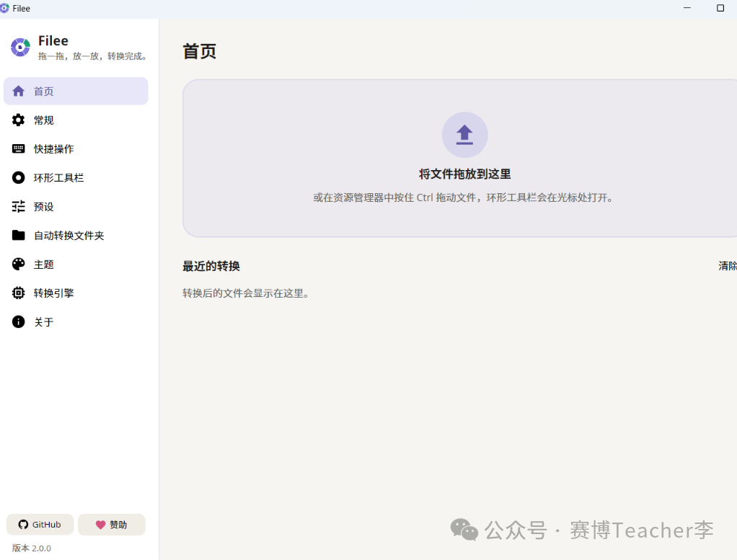Click the sliders icon for 预设
Screen dimensions: 737x560
click(x=18, y=207)
